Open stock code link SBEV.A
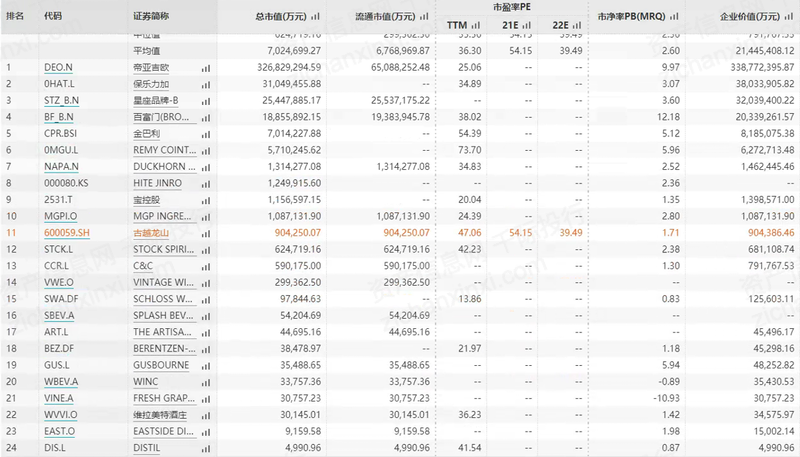 click(59, 315)
